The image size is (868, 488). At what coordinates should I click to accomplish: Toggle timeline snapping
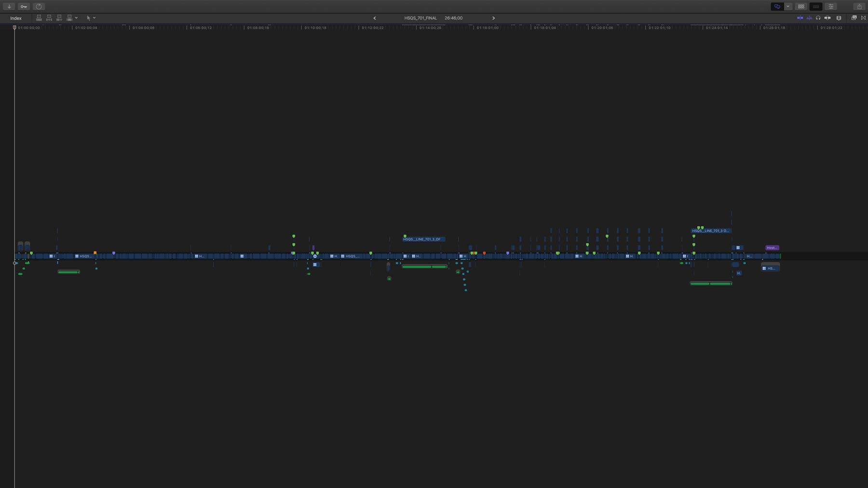click(x=827, y=18)
